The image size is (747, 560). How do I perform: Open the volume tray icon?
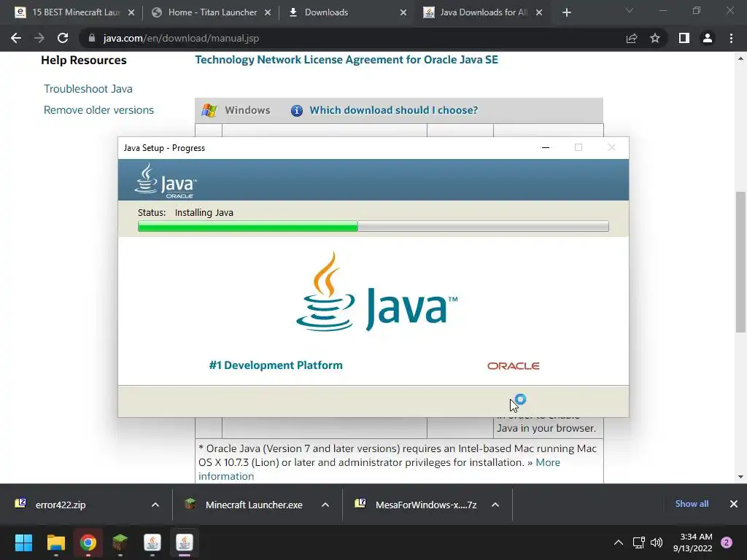pos(657,542)
